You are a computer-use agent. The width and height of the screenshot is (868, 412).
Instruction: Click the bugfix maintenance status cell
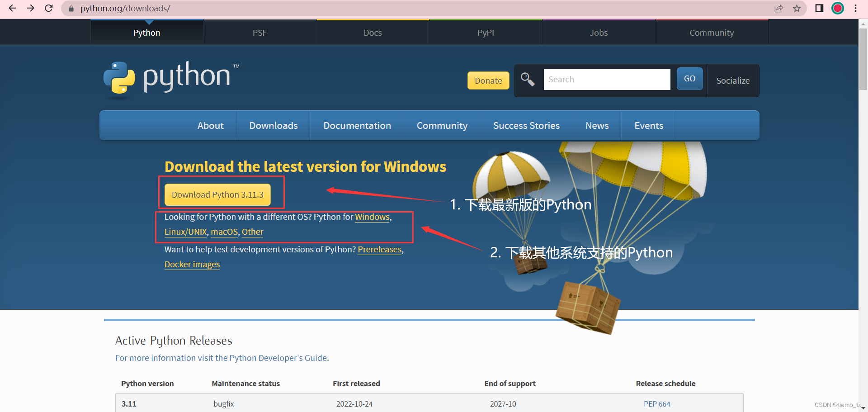point(224,404)
